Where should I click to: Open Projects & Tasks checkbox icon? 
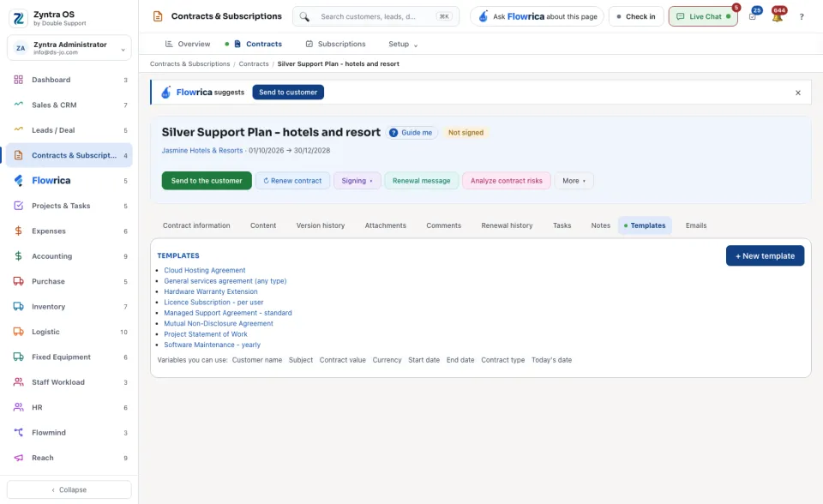click(x=18, y=206)
